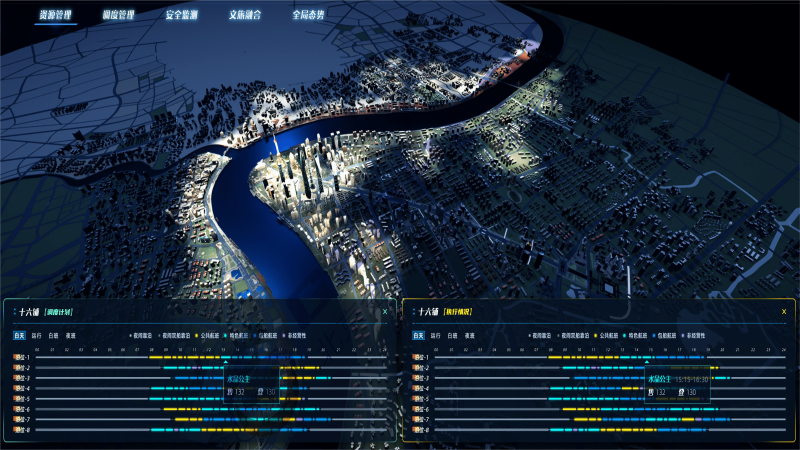Open the 安全监测 navigation tab
The image size is (800, 450).
[181, 16]
